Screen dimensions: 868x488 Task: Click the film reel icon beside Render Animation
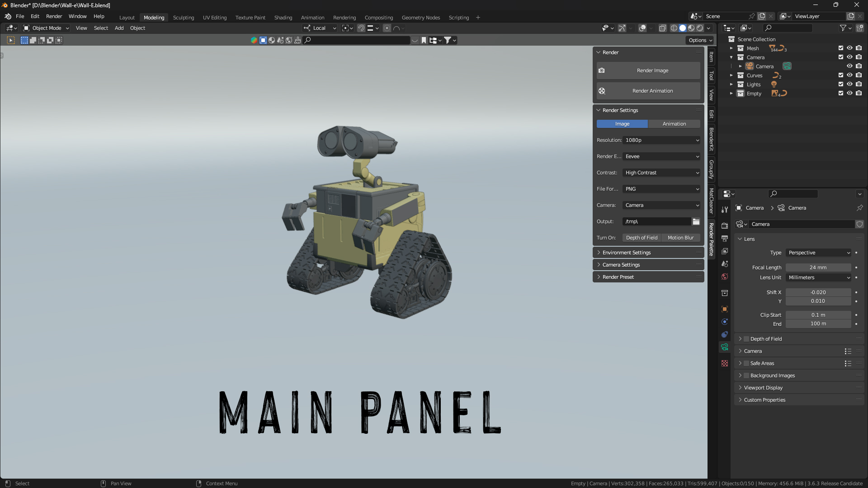(x=602, y=91)
